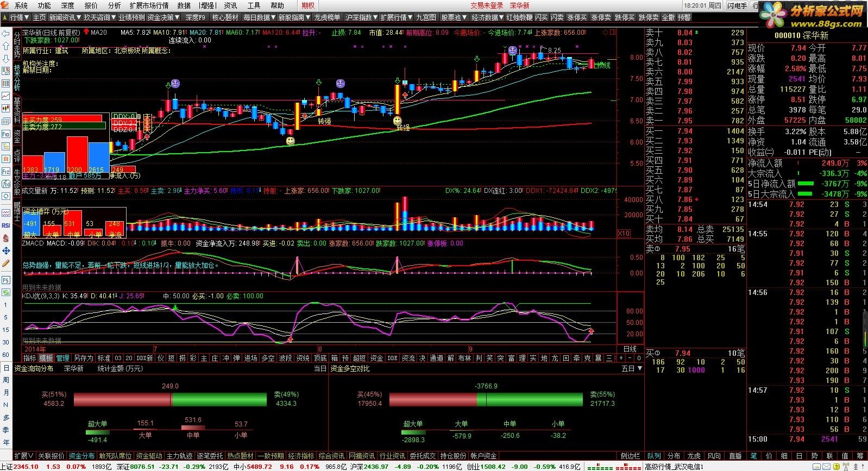This screenshot has height=471, width=868.
Task: Switch to 基本资料 in left sidebar
Action: (16, 111)
